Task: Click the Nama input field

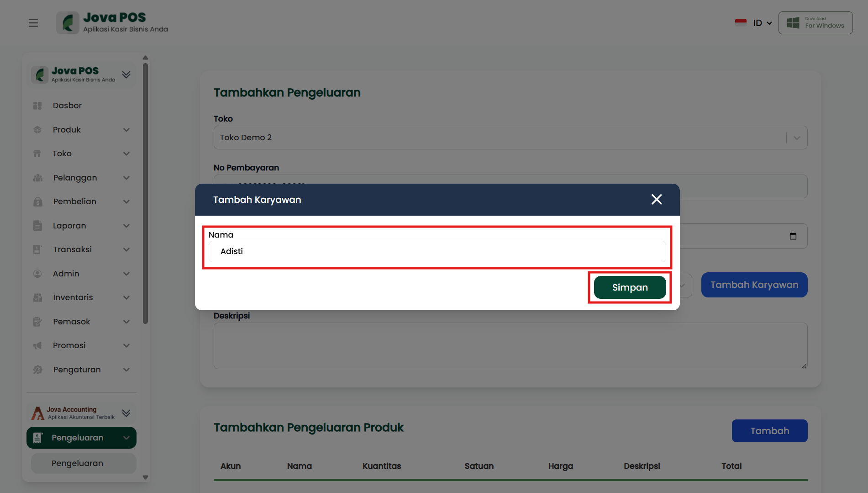Action: coord(437,251)
